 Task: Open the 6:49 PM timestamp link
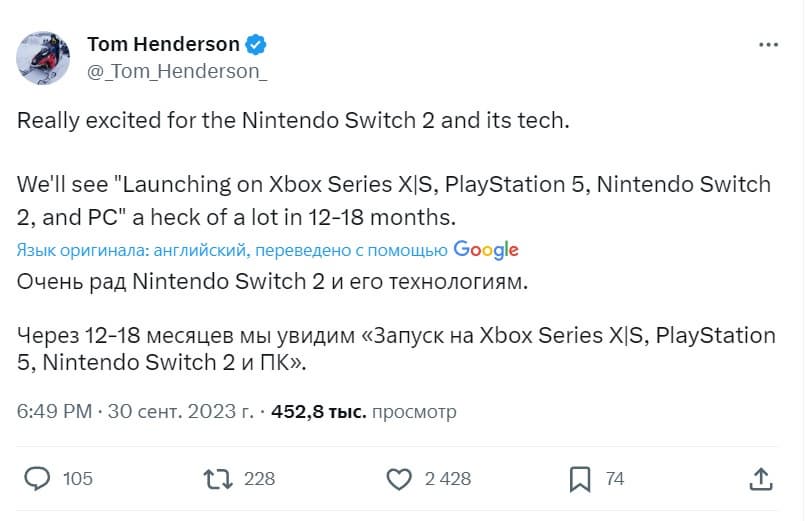[55, 411]
